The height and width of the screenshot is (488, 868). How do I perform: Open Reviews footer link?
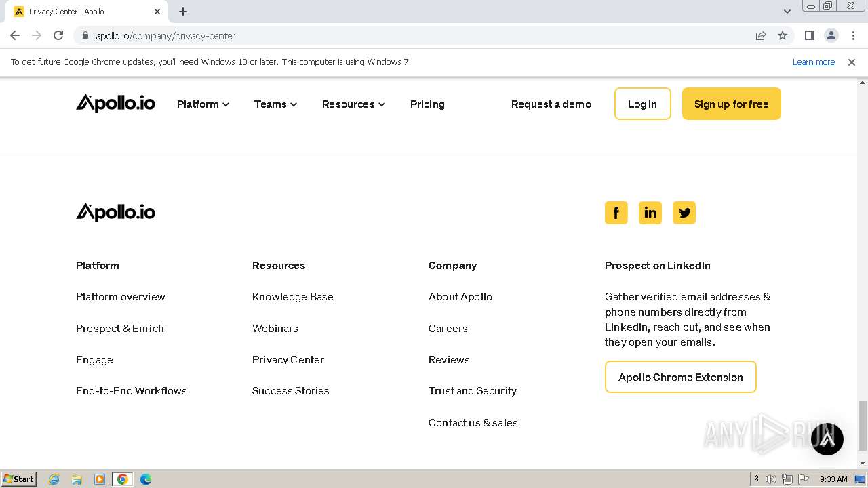(449, 360)
